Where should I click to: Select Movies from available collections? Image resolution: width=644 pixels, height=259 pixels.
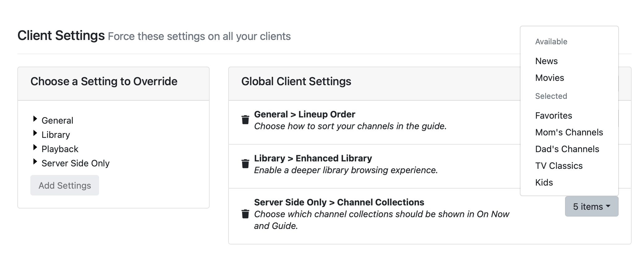[x=550, y=78]
